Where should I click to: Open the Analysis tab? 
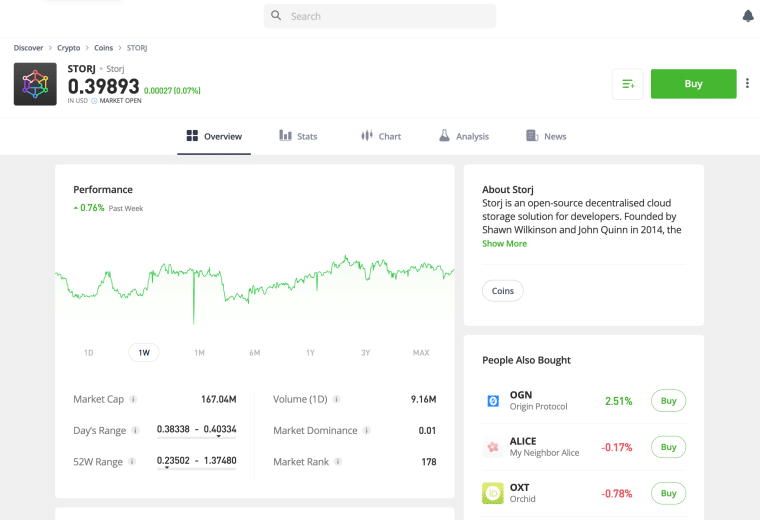(x=464, y=136)
